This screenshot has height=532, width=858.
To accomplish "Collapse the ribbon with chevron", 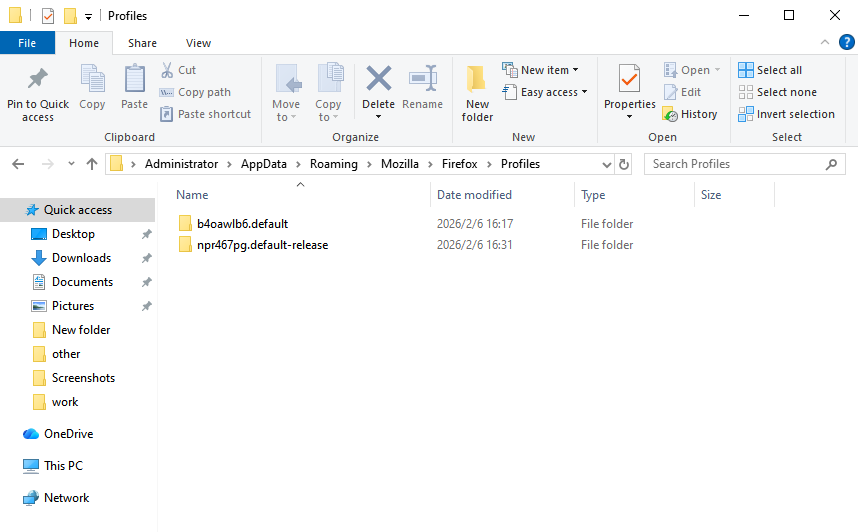I will 825,42.
